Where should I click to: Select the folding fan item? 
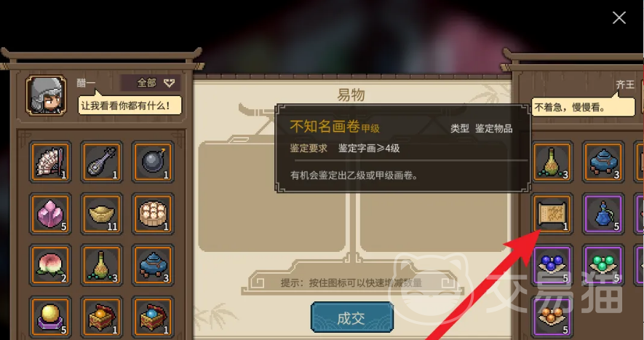[50, 162]
